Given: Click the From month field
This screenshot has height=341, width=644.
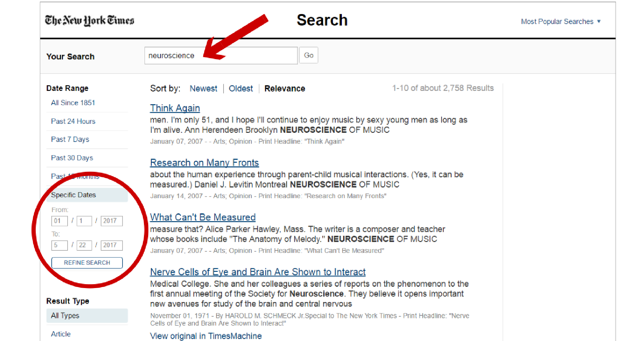Looking at the screenshot, I should (x=59, y=221).
